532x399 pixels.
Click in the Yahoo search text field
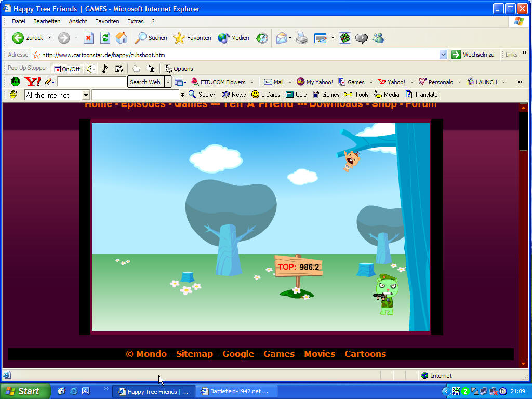pos(91,82)
